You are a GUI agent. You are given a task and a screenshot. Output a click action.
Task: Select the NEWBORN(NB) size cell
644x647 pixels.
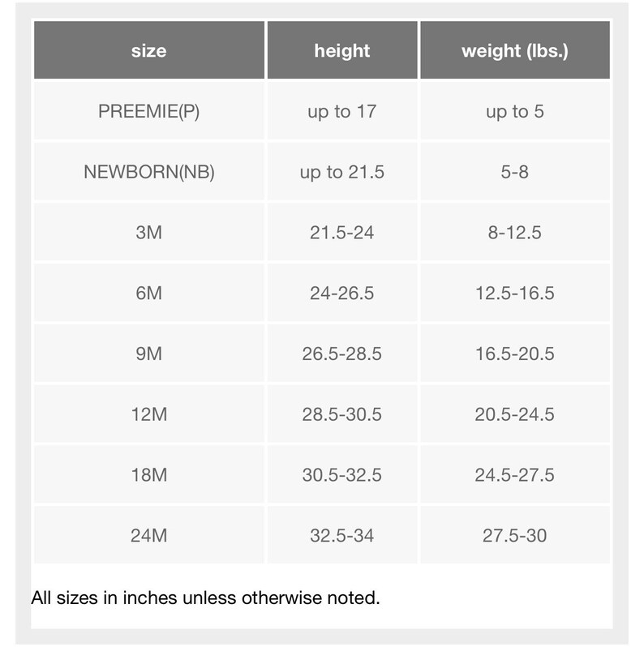pos(149,172)
